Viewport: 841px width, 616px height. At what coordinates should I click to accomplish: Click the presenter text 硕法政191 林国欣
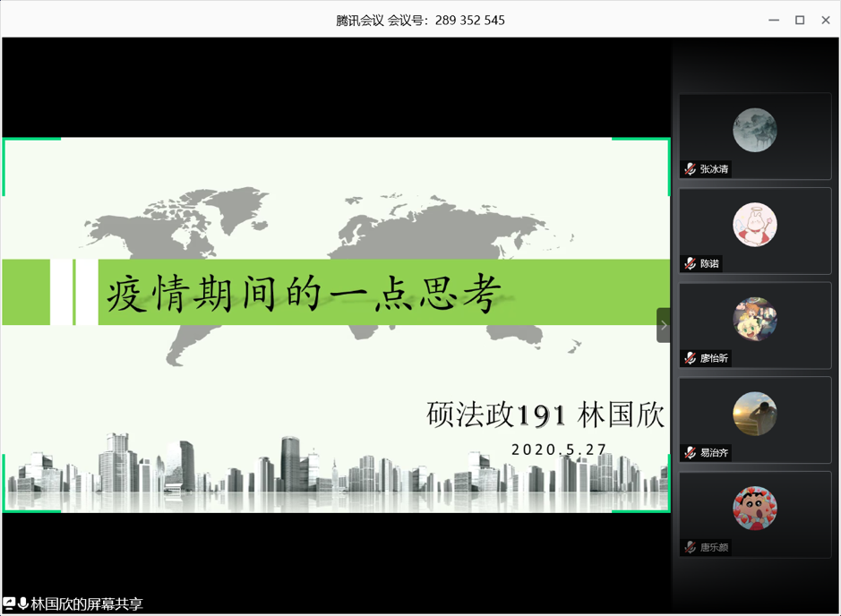pos(545,415)
